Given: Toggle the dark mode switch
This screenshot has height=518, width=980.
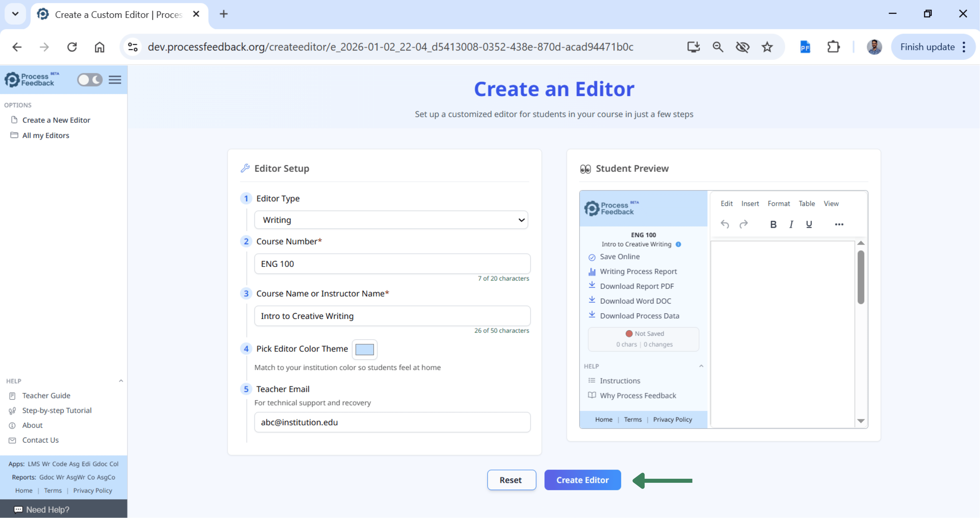Looking at the screenshot, I should pos(90,80).
